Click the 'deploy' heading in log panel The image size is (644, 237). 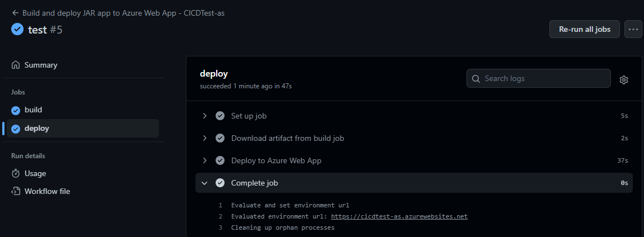[213, 74]
